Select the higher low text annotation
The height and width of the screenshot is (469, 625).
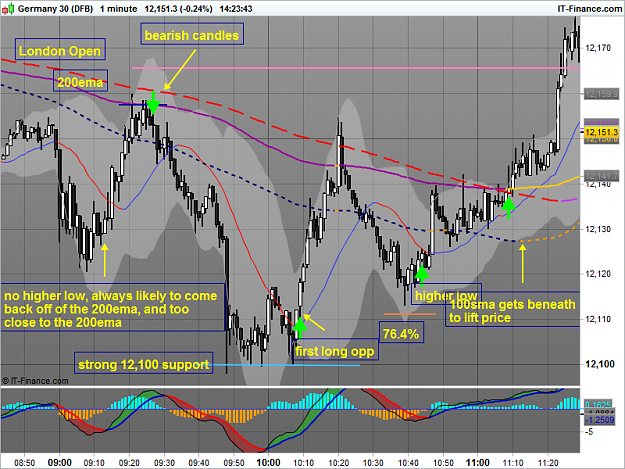tap(446, 294)
